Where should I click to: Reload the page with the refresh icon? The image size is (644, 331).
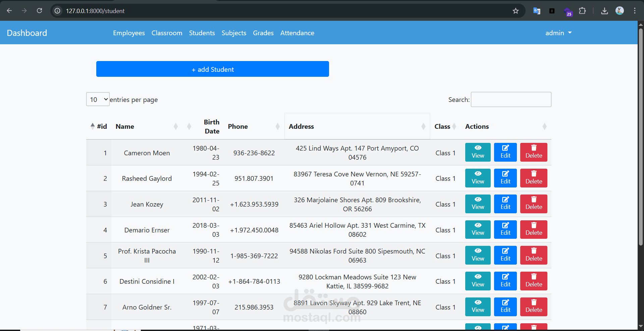coord(39,11)
